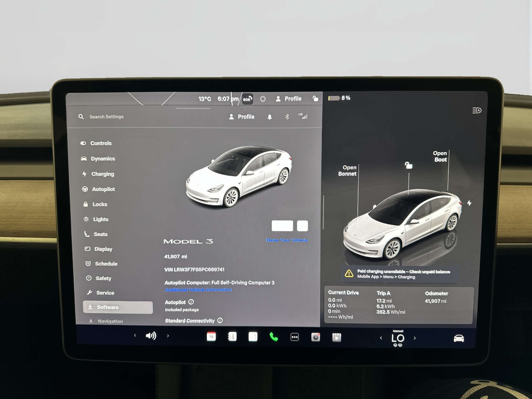Image resolution: width=532 pixels, height=399 pixels.
Task: Tap the charging port lightning icon beside car
Action: pos(469,203)
